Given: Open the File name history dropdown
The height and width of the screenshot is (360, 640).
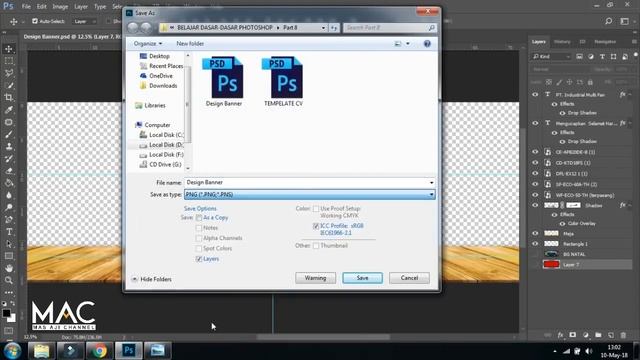Looking at the screenshot, I should pyautogui.click(x=431, y=182).
